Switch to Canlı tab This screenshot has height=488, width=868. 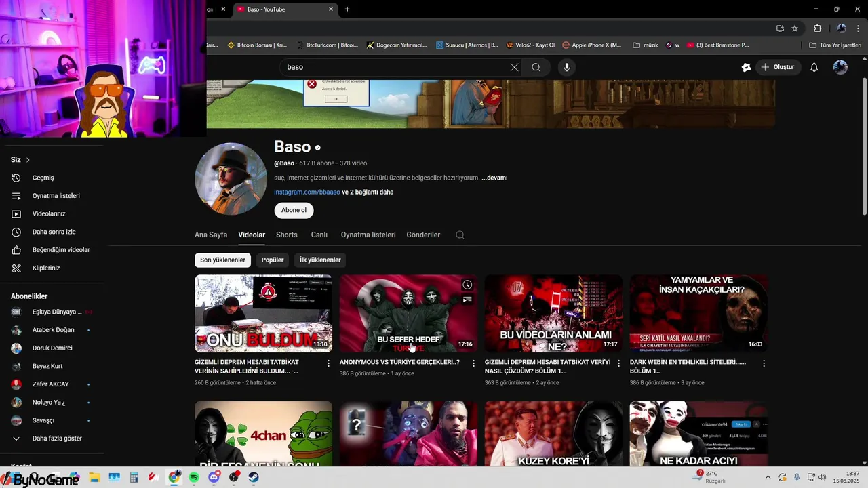(x=319, y=235)
